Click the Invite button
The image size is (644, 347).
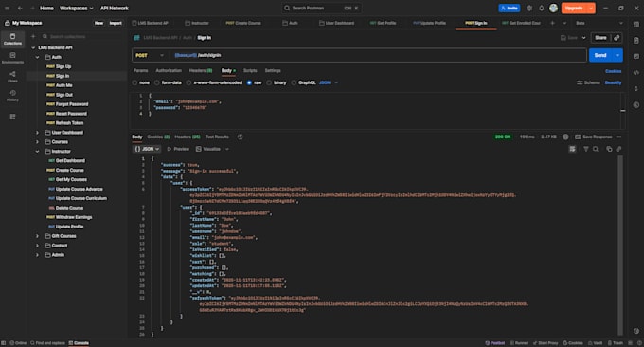point(510,9)
